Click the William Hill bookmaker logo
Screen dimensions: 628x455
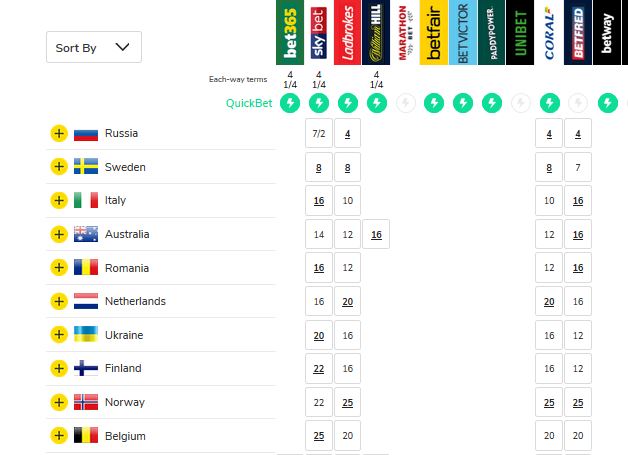(376, 33)
